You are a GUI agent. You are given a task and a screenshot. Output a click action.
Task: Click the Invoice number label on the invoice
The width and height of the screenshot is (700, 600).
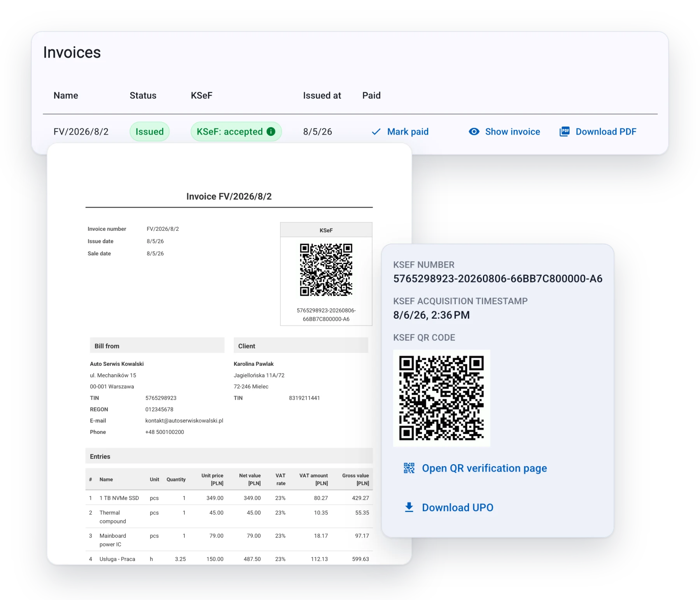coord(107,229)
